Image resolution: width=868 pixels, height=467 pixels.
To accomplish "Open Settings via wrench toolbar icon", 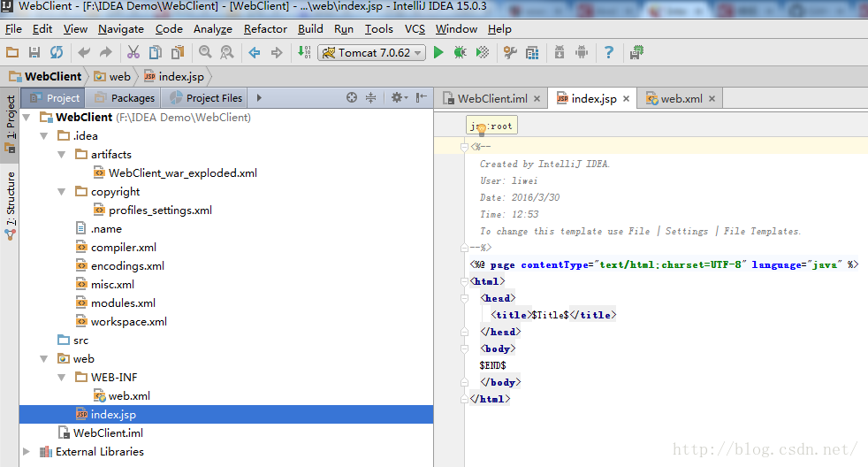I will click(x=510, y=53).
